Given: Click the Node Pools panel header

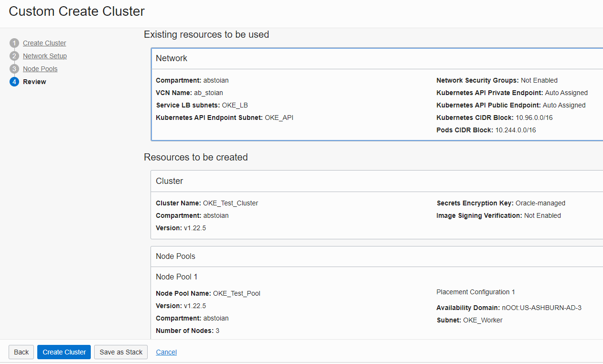Looking at the screenshot, I should pos(175,256).
